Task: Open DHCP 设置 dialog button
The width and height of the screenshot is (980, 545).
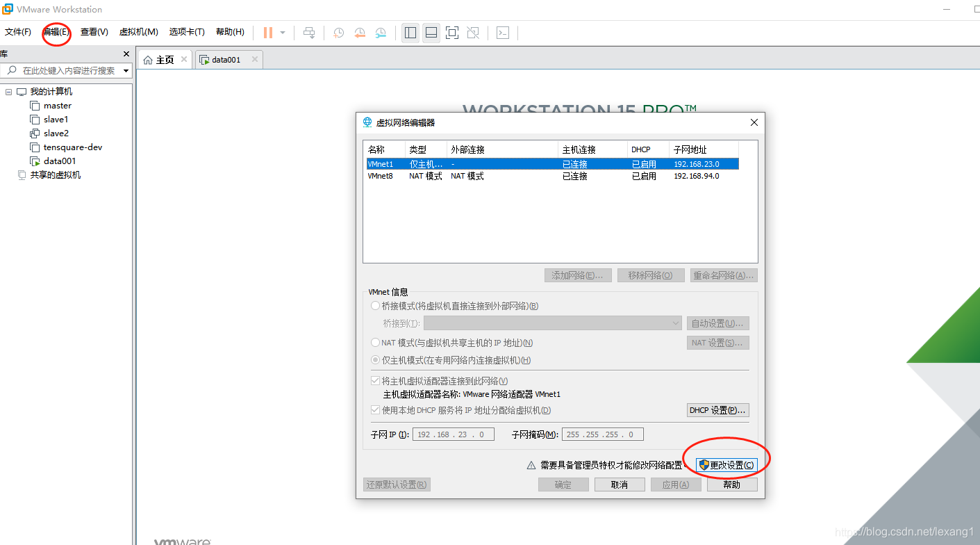Action: click(x=717, y=409)
